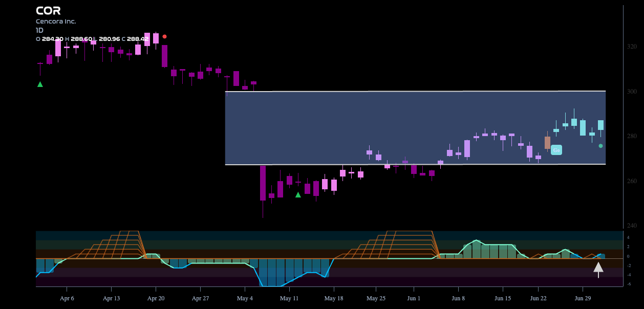Click the 320 price axis label
644x309 pixels.
point(632,47)
